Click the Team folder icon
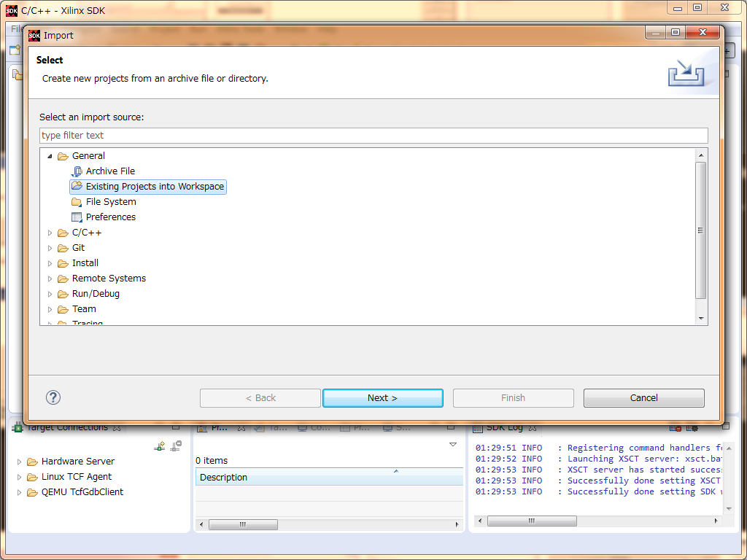747x560 pixels. click(x=63, y=309)
